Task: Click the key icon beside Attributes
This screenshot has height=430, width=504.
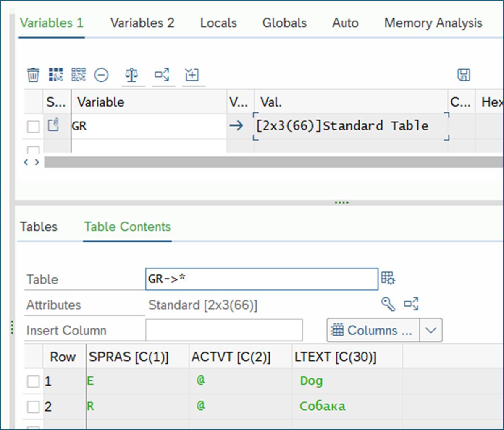Action: [388, 305]
